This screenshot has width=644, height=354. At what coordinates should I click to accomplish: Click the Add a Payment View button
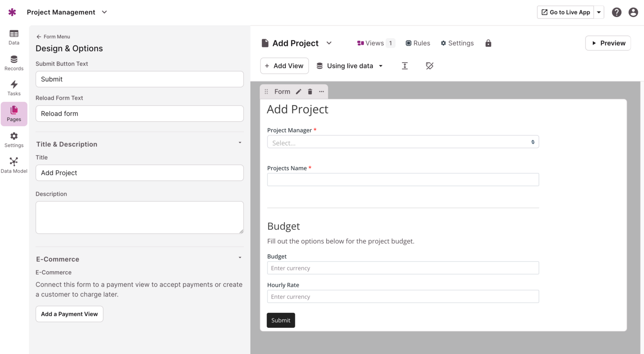pyautogui.click(x=69, y=314)
